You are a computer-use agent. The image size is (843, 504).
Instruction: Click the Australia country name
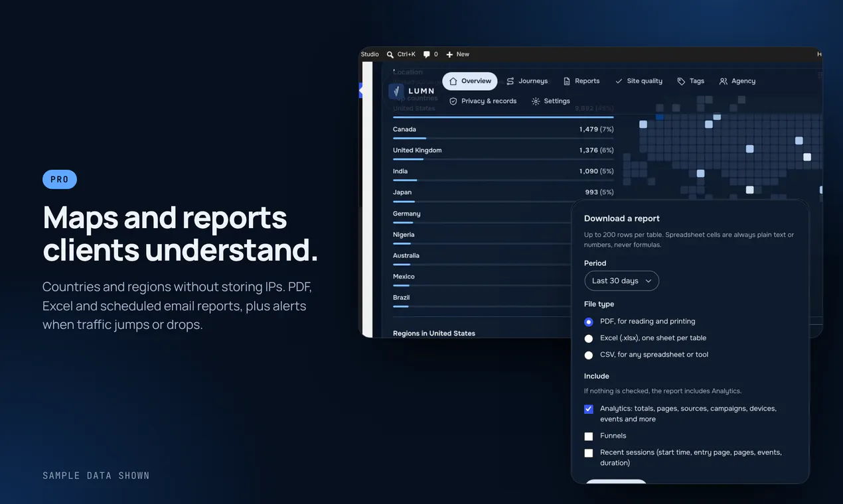pos(406,256)
